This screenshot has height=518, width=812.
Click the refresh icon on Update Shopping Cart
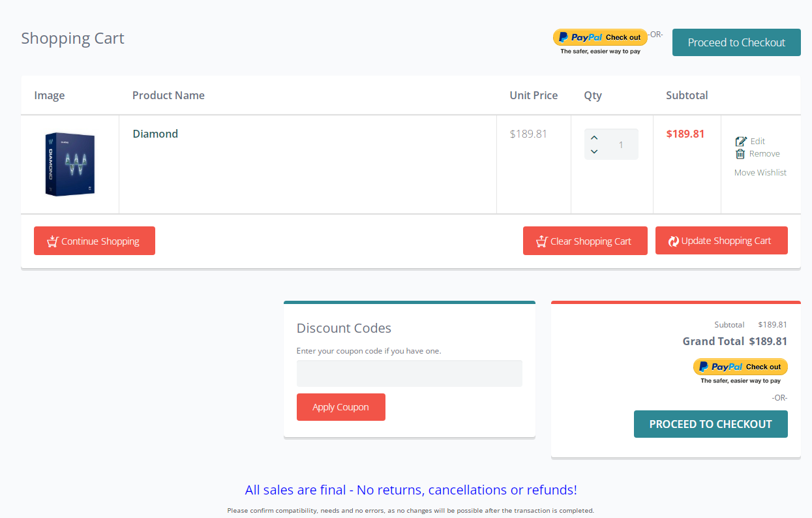[x=674, y=241]
